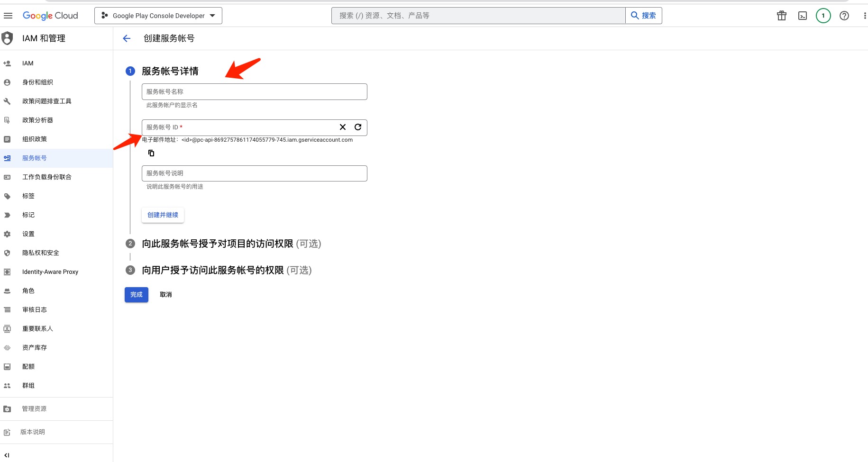The width and height of the screenshot is (868, 462).
Task: Open the Google Play Console Developer project picker
Action: click(158, 16)
